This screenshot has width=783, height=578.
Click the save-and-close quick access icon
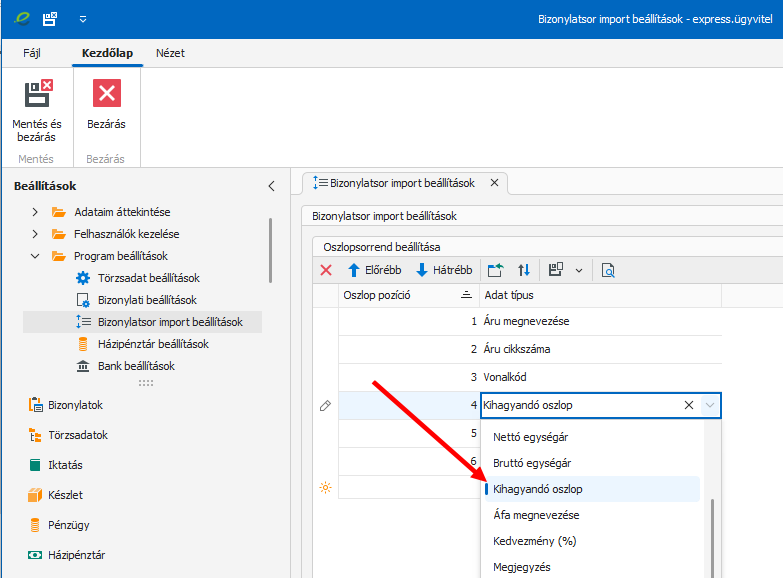click(x=49, y=18)
